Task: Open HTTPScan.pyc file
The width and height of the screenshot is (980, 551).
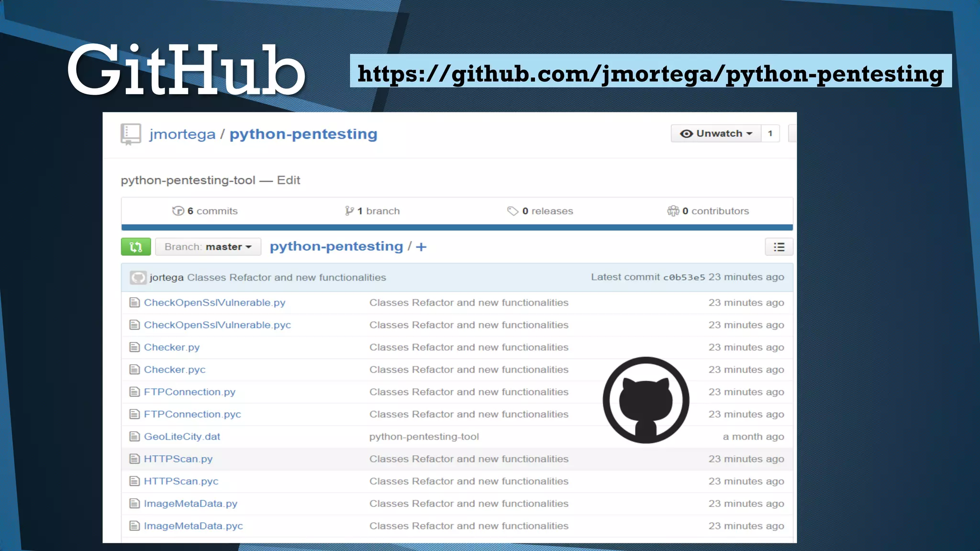Action: [x=181, y=481]
